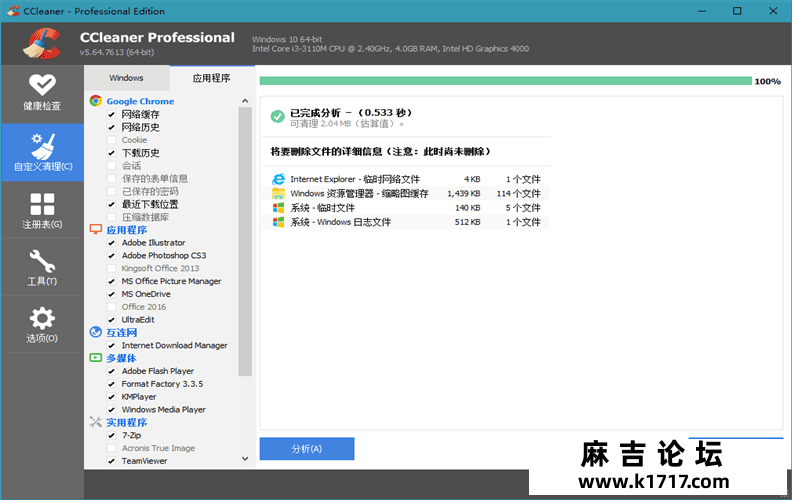Toggle 7-Zip checkbox
This screenshot has height=500, width=792.
[x=112, y=435]
